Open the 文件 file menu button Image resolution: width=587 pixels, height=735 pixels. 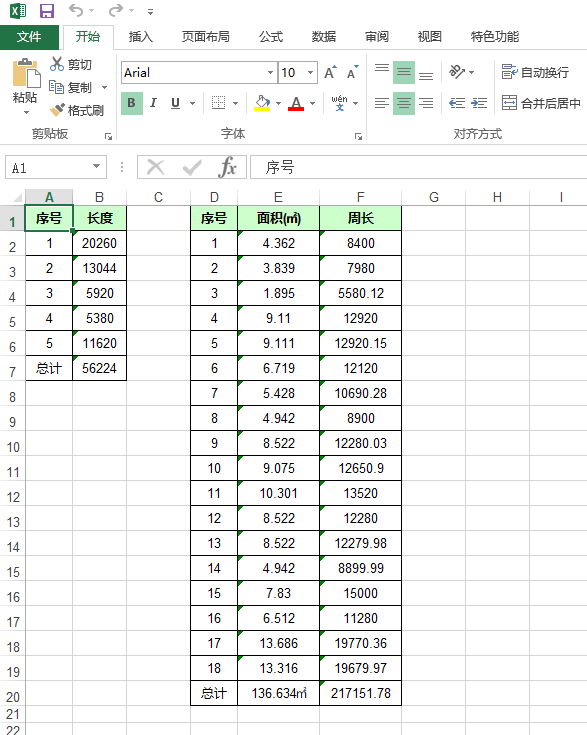click(x=29, y=37)
